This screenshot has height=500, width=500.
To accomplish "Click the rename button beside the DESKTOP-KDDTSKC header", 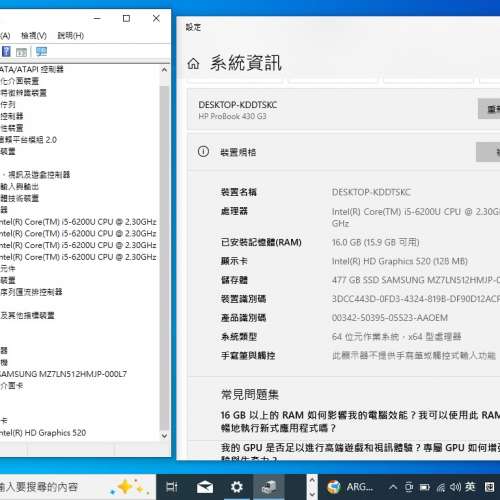I will [x=489, y=109].
